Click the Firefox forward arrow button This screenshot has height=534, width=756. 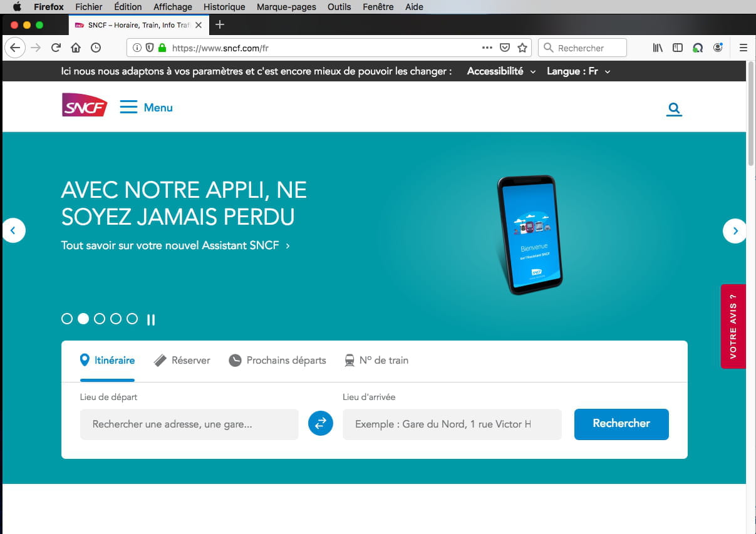pos(36,48)
